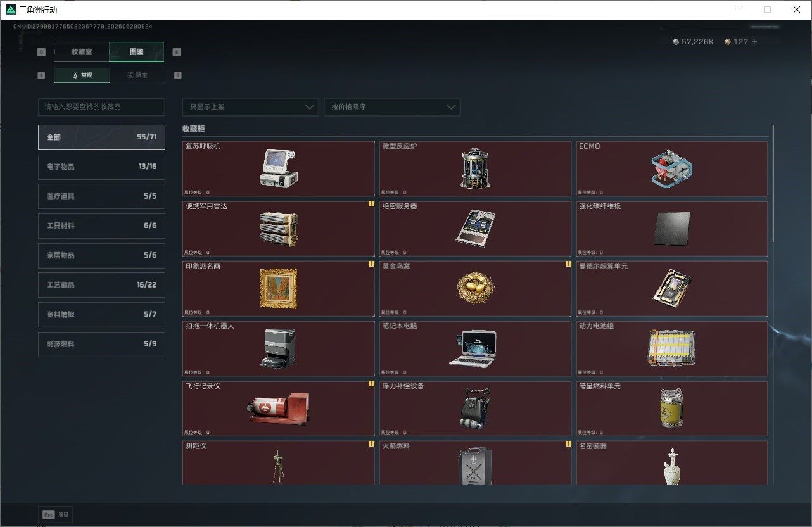Open the 只显示上架 filter dropdown

coord(250,106)
